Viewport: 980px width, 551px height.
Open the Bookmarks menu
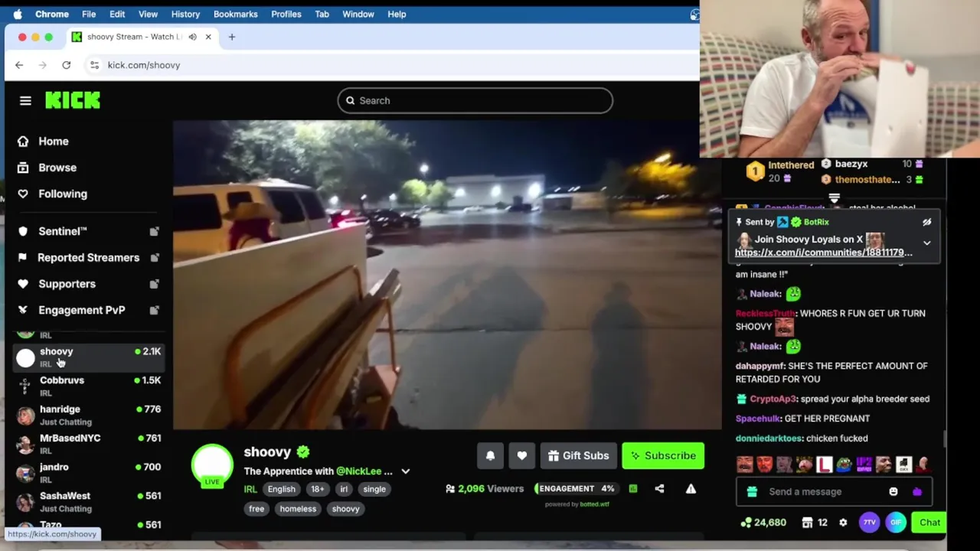click(235, 14)
